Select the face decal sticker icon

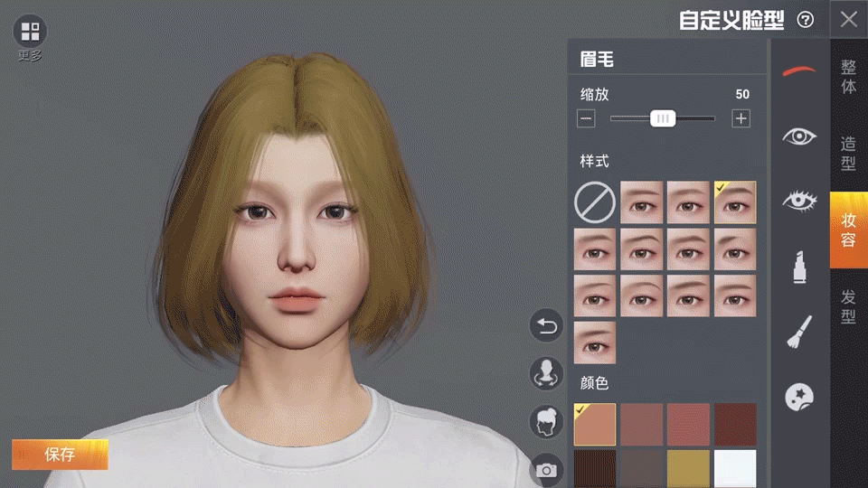799,397
